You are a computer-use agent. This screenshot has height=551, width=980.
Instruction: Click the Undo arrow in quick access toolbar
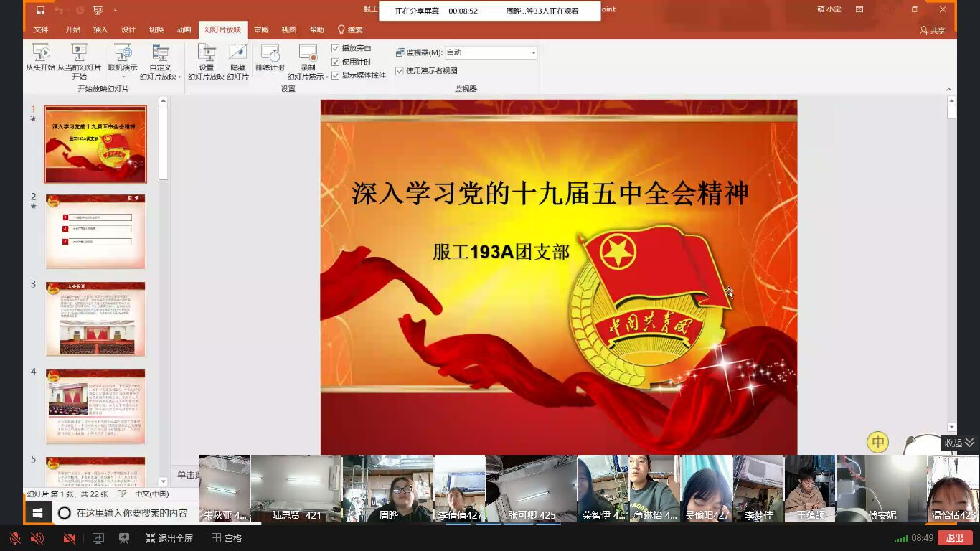point(59,10)
